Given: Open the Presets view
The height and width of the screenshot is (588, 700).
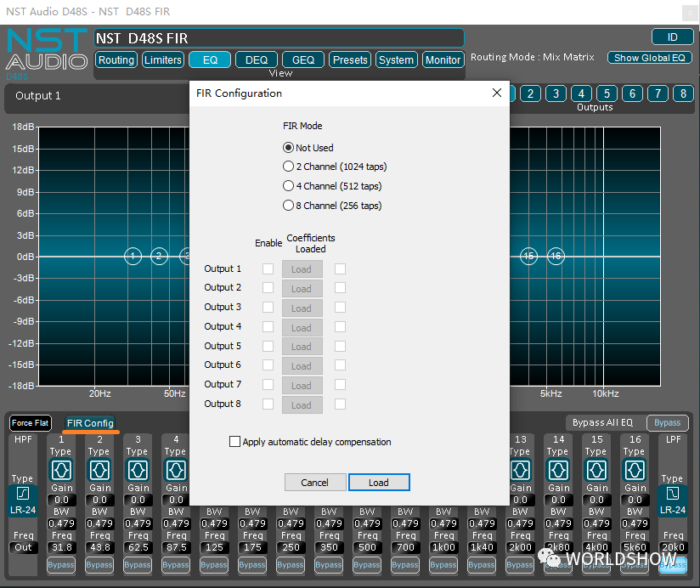Looking at the screenshot, I should (350, 59).
